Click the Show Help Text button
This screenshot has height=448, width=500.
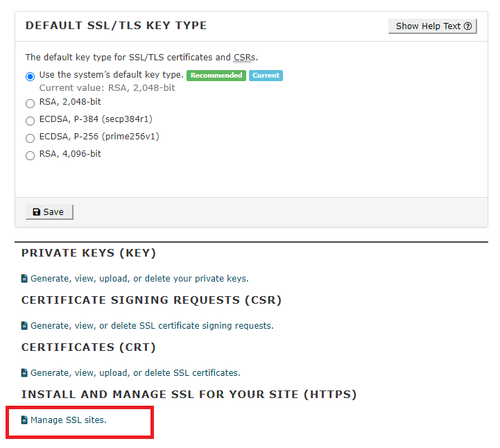click(x=433, y=26)
